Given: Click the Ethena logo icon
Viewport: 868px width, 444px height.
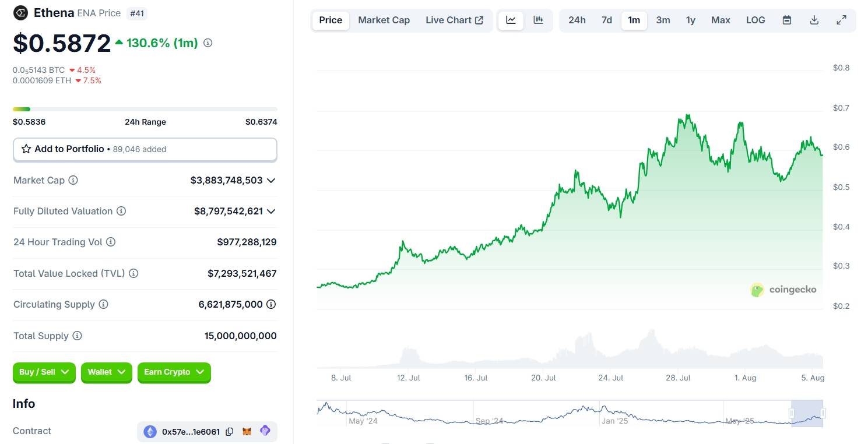Looking at the screenshot, I should (20, 13).
